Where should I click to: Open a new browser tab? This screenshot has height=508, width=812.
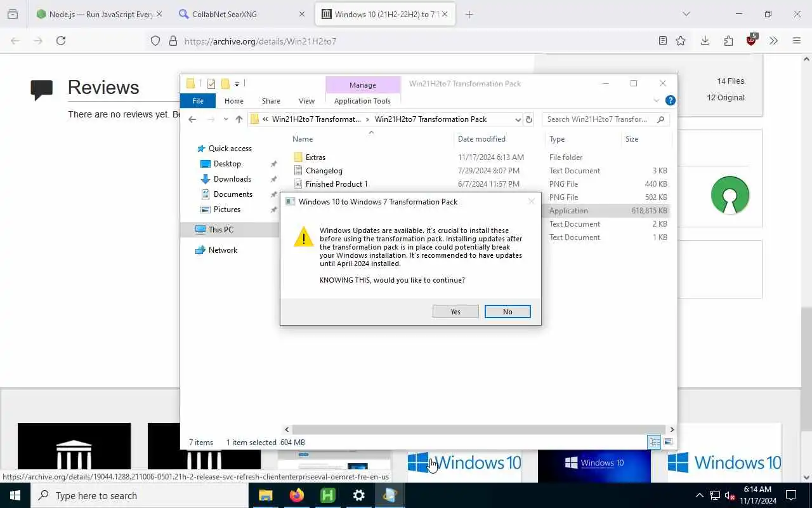(x=469, y=14)
